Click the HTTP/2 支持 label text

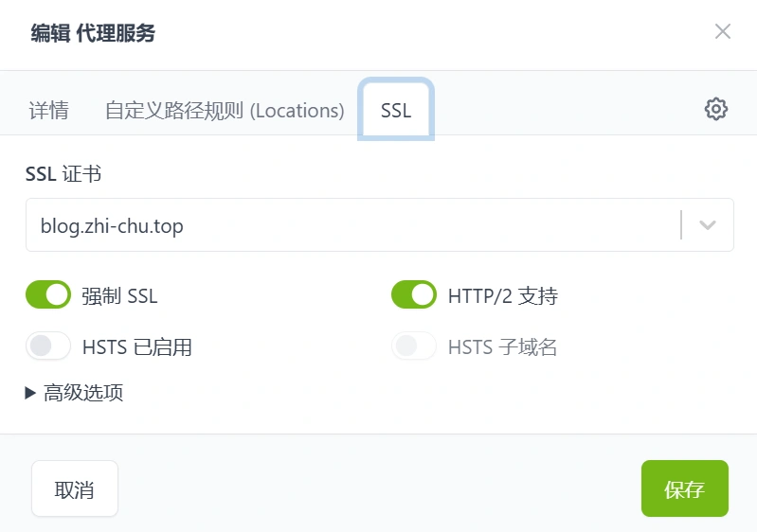tap(502, 296)
